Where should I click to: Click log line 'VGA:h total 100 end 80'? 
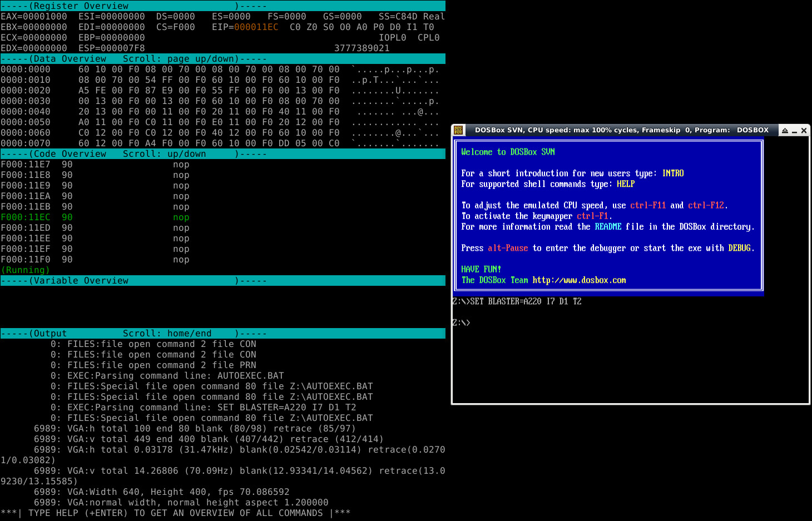pos(195,429)
